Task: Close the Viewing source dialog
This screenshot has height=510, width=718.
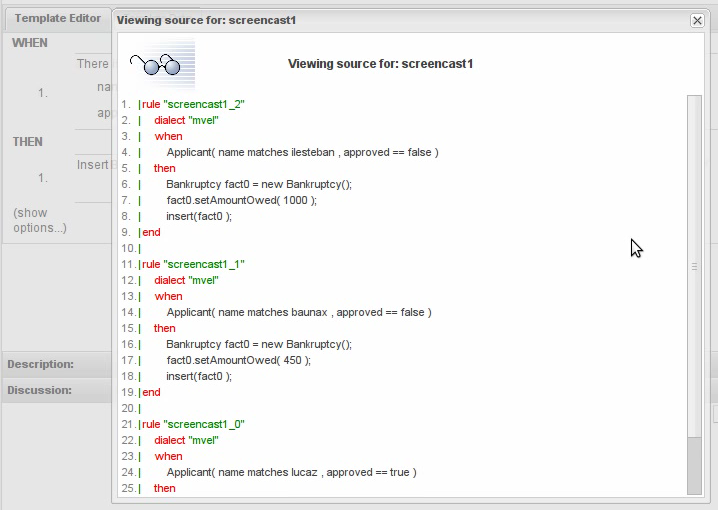Action: click(698, 20)
